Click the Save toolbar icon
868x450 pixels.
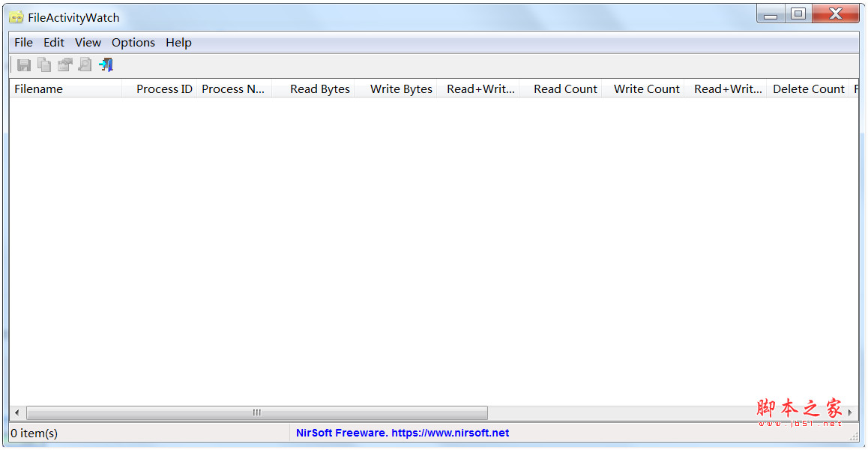23,64
